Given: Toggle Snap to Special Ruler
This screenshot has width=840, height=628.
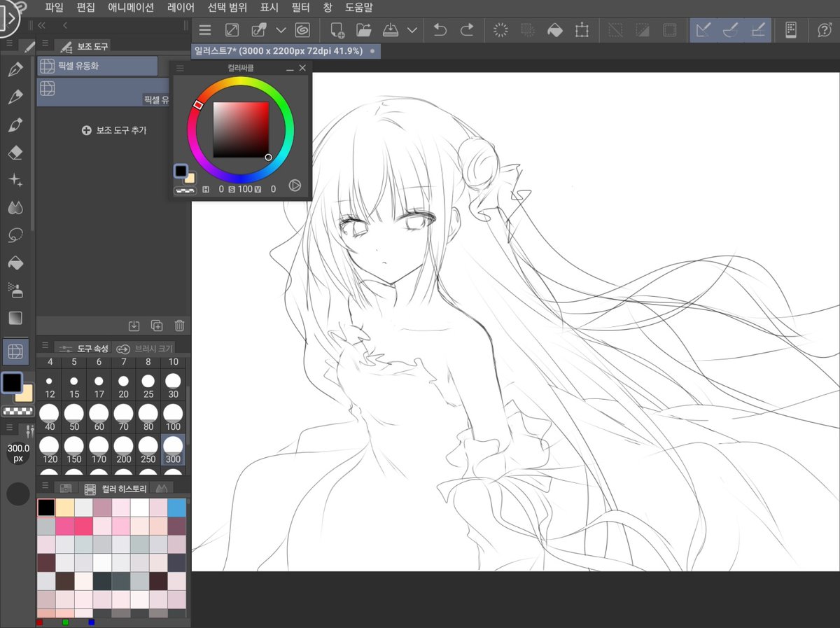Looking at the screenshot, I should (x=730, y=30).
